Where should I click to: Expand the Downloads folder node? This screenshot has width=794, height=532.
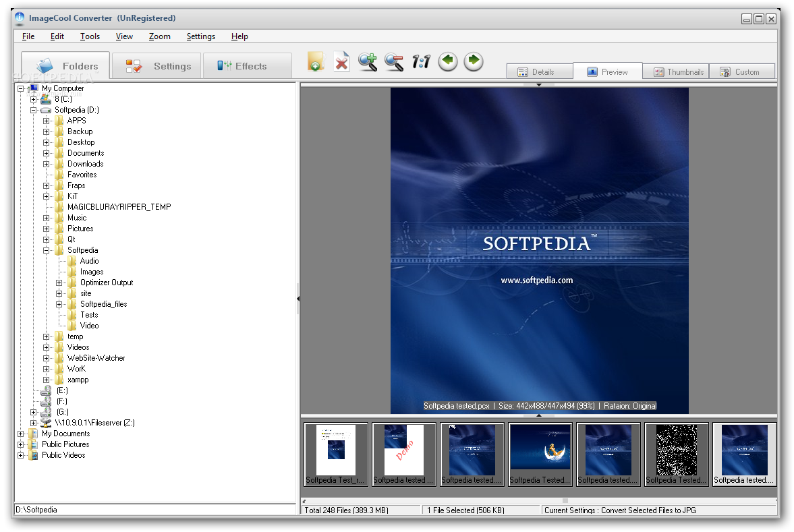46,164
